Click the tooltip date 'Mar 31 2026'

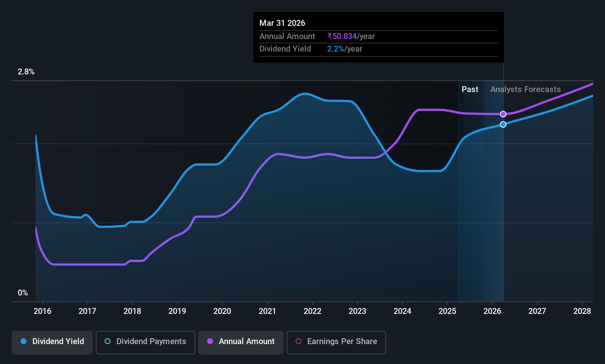[282, 23]
